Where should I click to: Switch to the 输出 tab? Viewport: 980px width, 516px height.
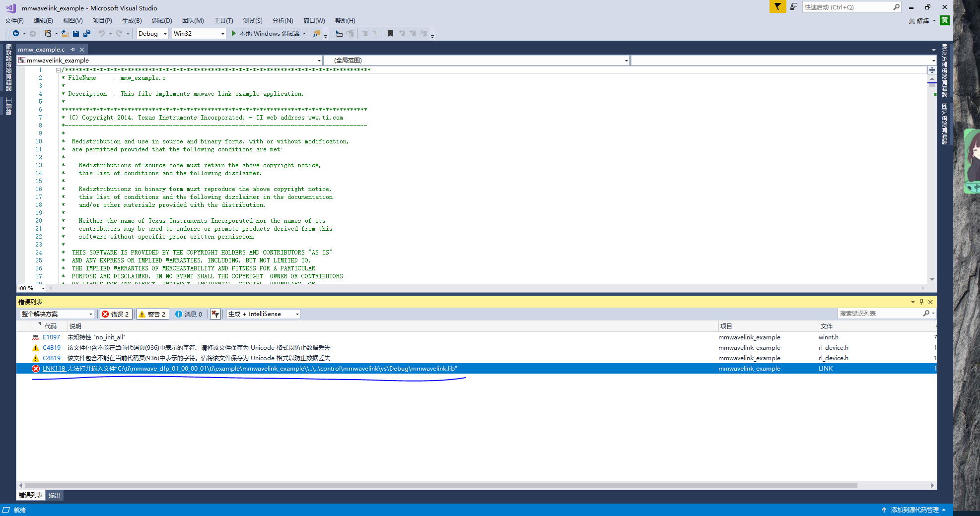pos(54,495)
